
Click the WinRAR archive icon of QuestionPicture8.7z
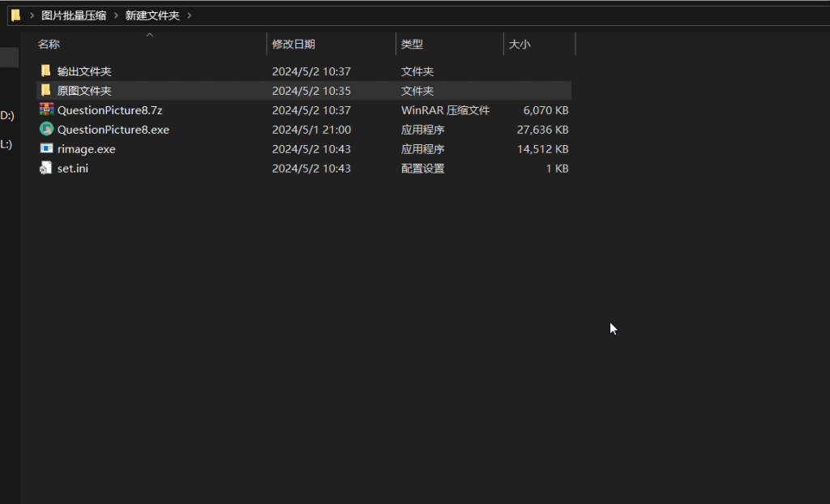click(x=45, y=109)
